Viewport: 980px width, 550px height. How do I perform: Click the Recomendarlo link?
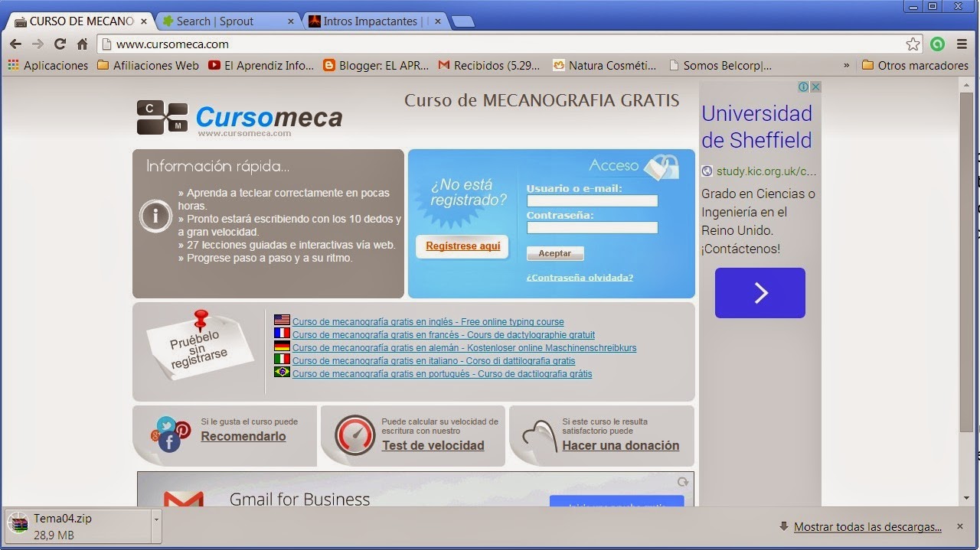(x=243, y=437)
